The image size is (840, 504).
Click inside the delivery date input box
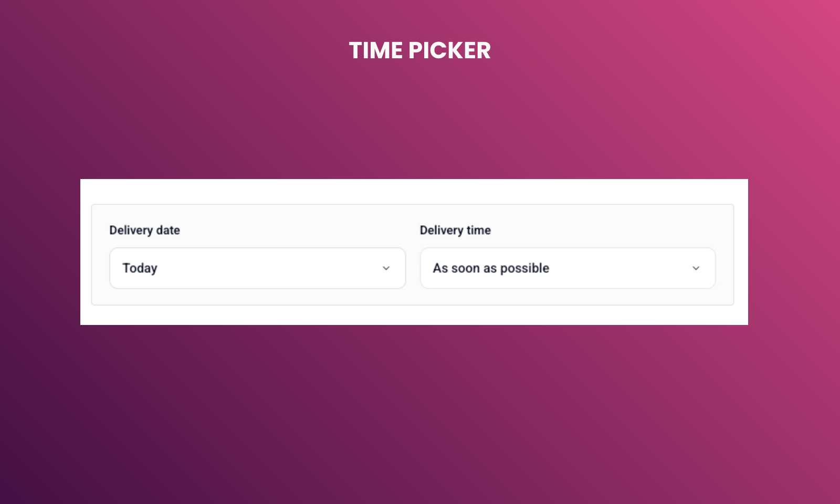coord(257,268)
